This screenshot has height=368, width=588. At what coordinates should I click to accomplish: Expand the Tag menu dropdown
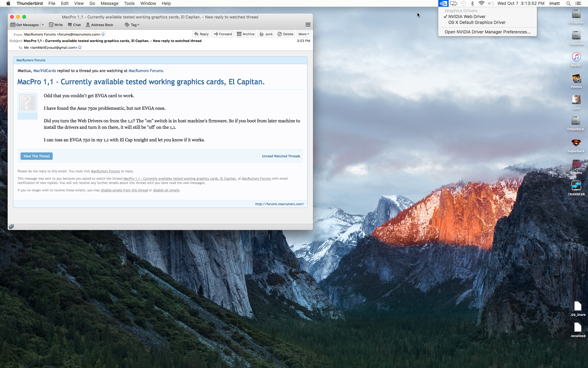138,25
